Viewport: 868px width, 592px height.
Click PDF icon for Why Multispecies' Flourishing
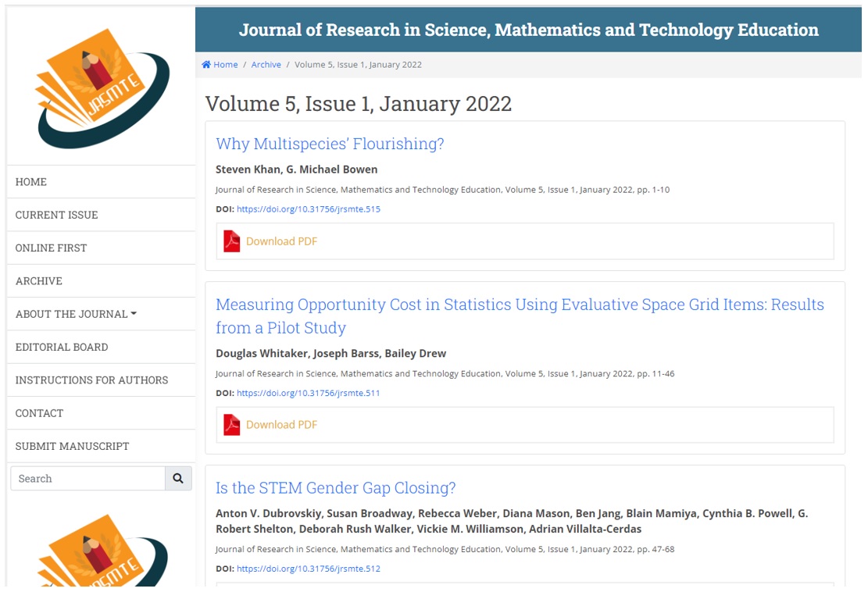coord(231,241)
